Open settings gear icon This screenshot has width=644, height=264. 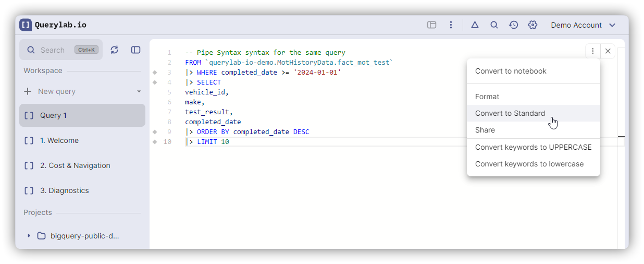point(532,25)
